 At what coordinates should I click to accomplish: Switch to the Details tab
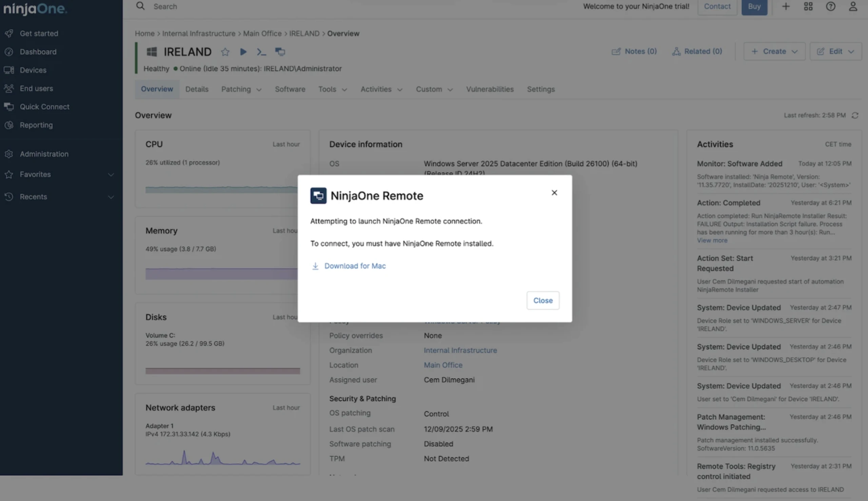tap(197, 89)
